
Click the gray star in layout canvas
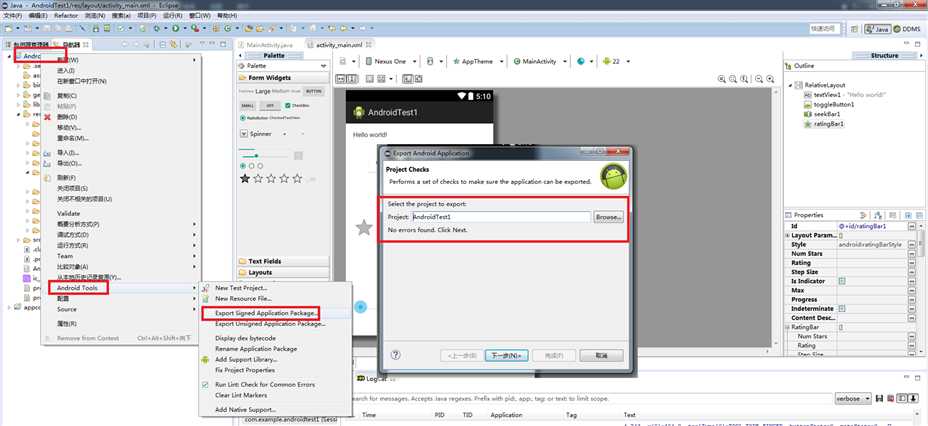point(363,228)
